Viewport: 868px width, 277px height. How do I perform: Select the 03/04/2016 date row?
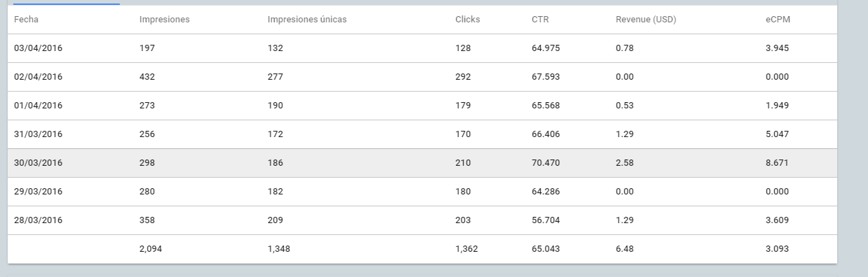422,48
